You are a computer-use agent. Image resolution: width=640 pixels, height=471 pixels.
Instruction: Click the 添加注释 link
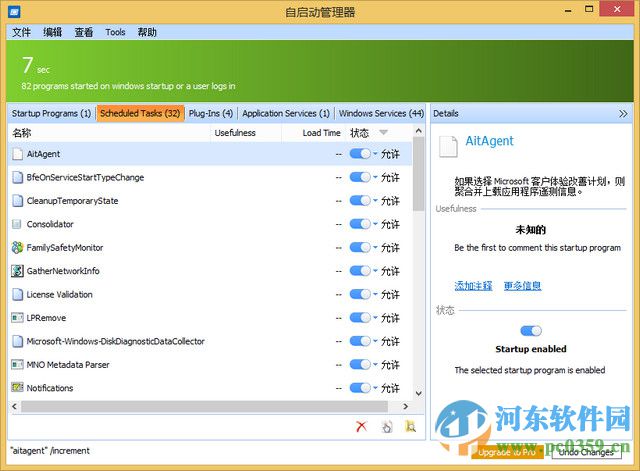point(473,286)
